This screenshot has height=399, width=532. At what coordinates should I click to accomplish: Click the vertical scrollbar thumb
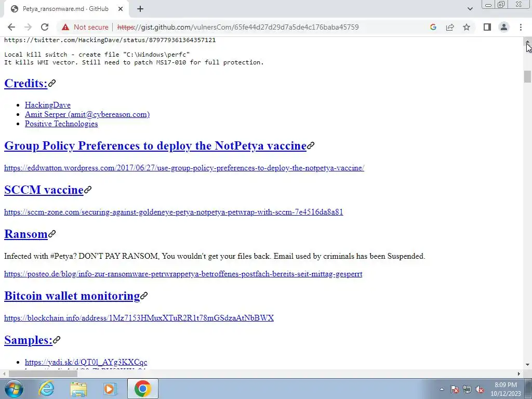[x=527, y=76]
